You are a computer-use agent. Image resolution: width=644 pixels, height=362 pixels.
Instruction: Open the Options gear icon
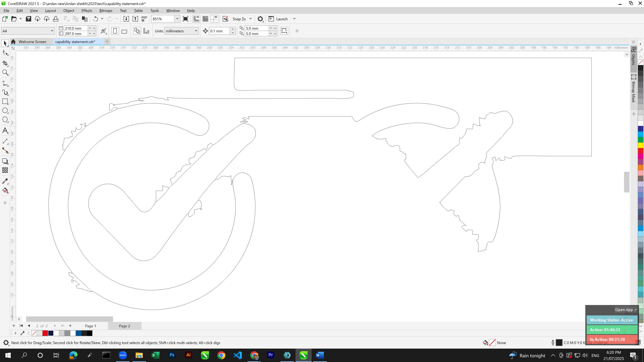[260, 19]
